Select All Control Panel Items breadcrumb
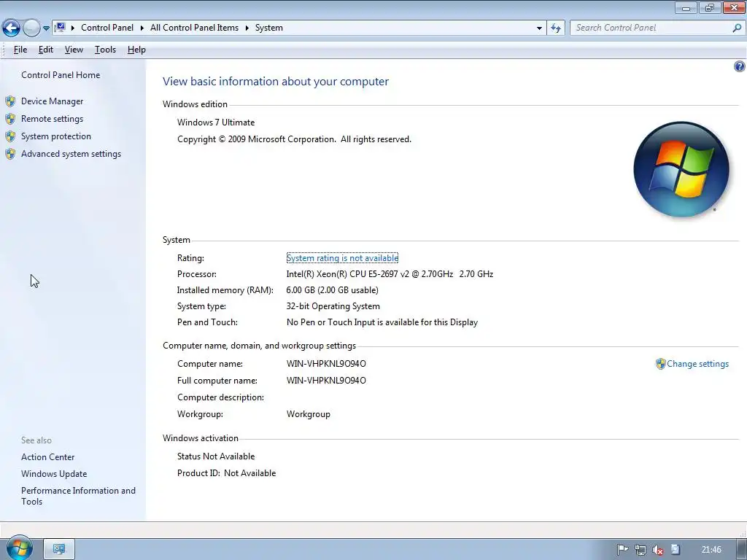The height and width of the screenshot is (560, 747). pos(194,28)
